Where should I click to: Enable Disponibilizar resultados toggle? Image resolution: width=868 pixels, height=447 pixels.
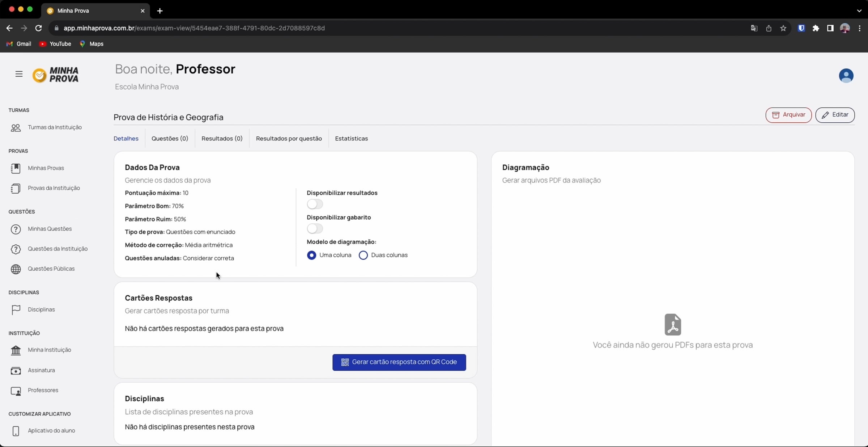click(x=315, y=204)
